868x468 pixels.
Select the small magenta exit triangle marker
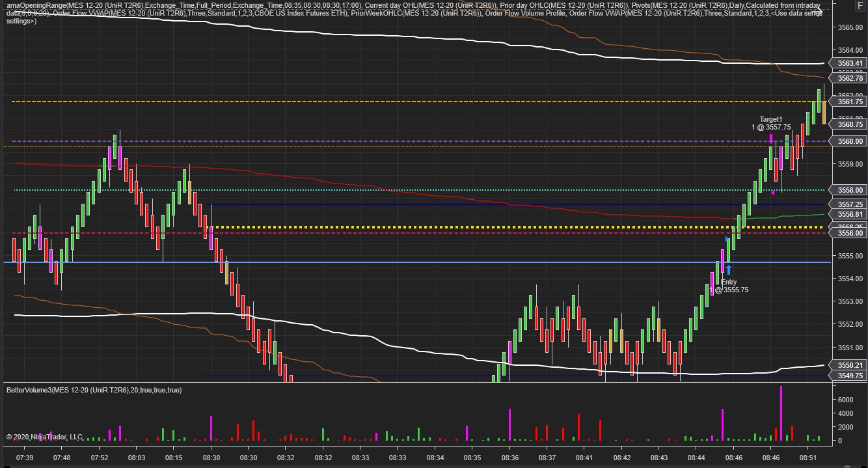coord(772,192)
